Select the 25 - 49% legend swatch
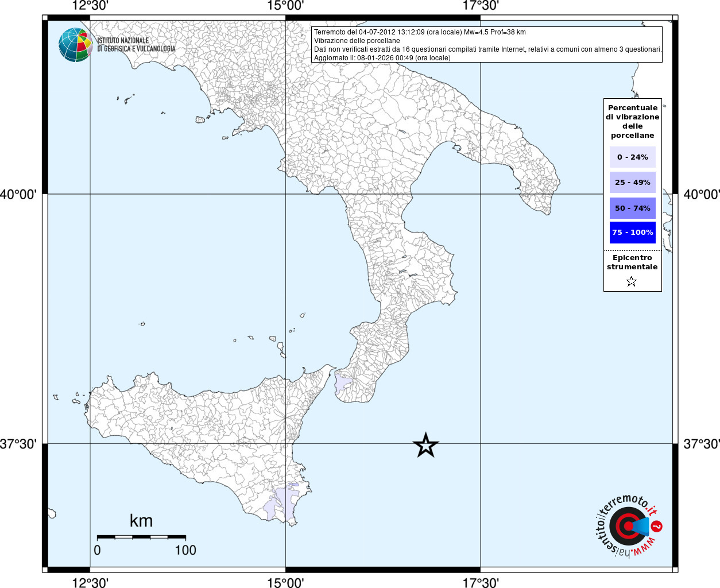Screen dimensions: 720x588 (633, 182)
